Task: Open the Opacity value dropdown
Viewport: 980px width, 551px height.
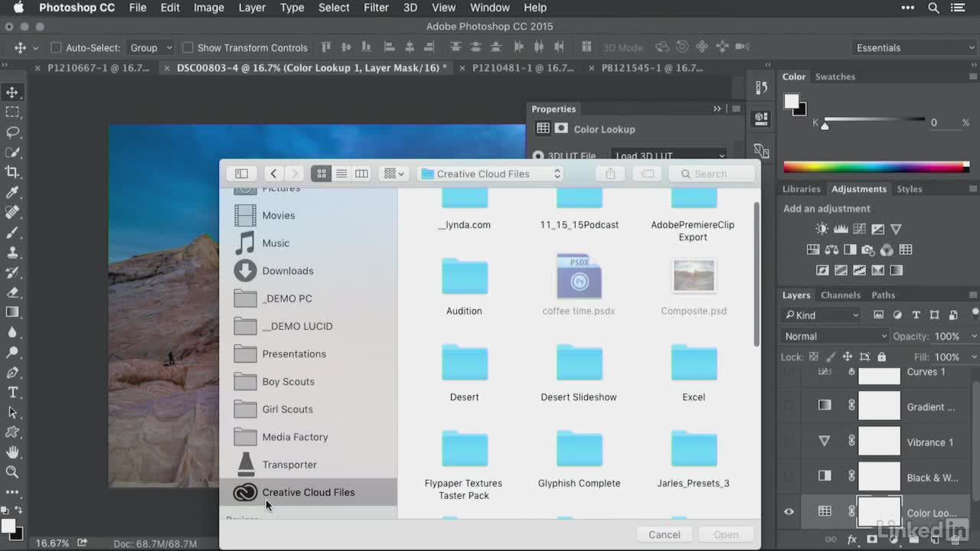Action: click(x=973, y=336)
